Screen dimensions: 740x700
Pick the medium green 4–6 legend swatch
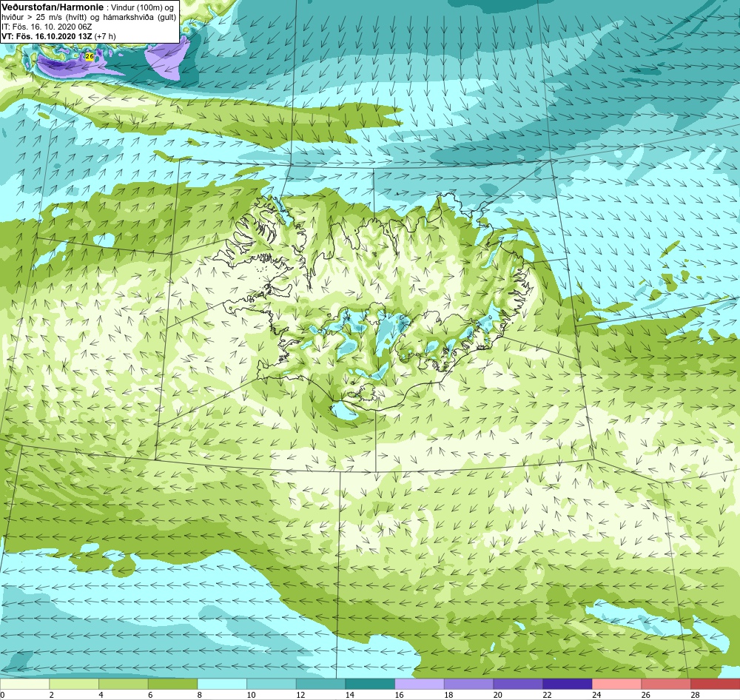(123, 684)
